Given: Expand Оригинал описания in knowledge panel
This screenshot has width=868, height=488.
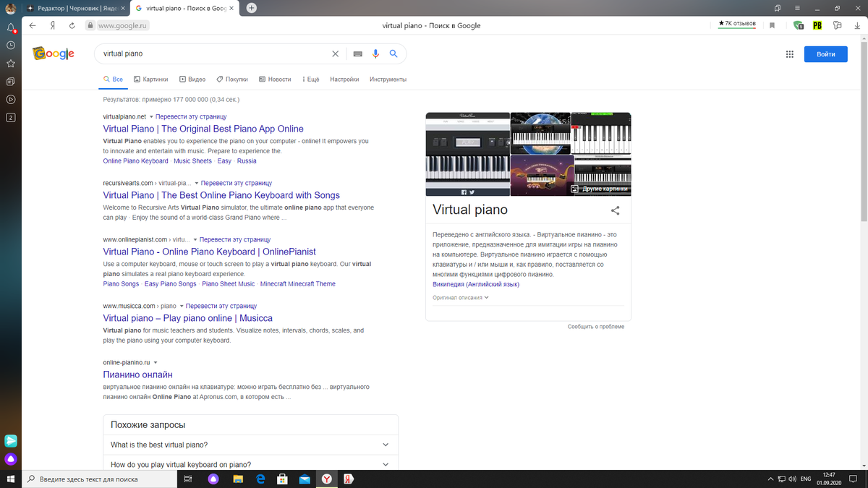Looking at the screenshot, I should click(461, 297).
